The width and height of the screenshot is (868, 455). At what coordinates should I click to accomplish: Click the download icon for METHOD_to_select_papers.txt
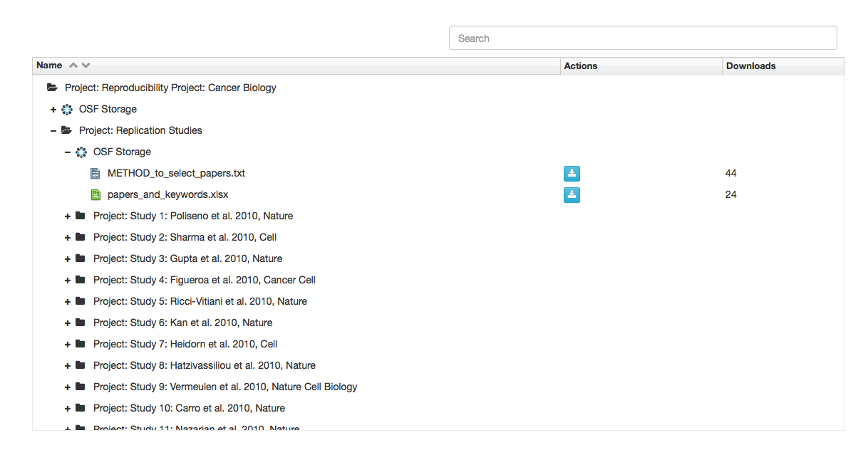pos(572,173)
